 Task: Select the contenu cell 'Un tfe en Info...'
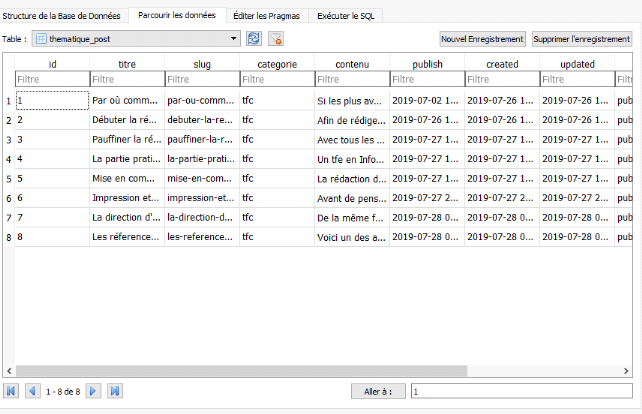[x=352, y=159]
